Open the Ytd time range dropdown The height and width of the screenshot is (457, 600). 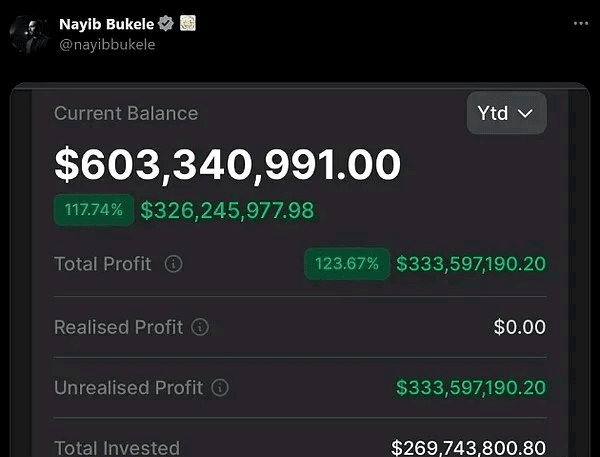pos(506,113)
